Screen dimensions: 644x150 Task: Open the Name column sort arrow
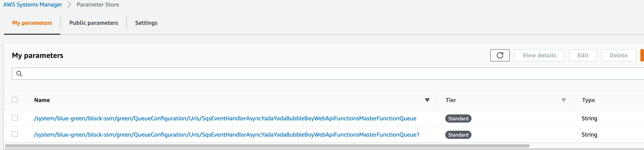[428, 100]
